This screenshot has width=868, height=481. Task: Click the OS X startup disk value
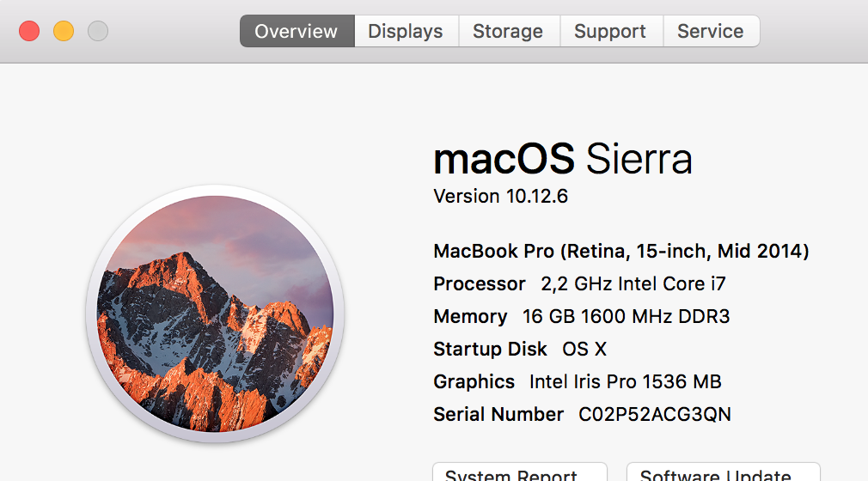click(584, 350)
